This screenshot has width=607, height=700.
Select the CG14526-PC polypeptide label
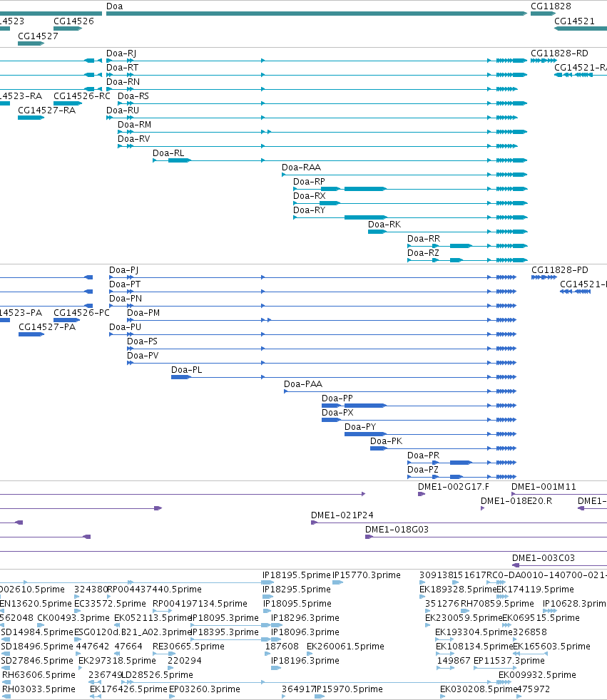81,313
